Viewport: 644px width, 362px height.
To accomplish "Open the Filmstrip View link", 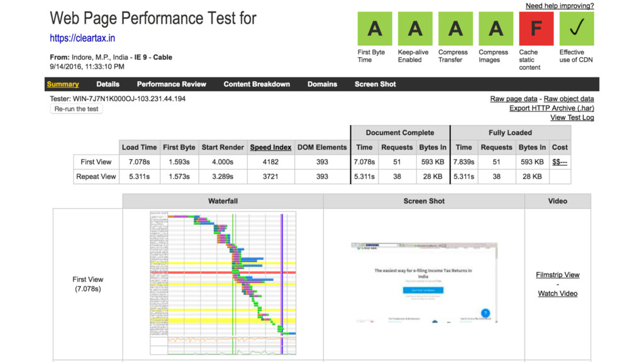I will [x=558, y=275].
